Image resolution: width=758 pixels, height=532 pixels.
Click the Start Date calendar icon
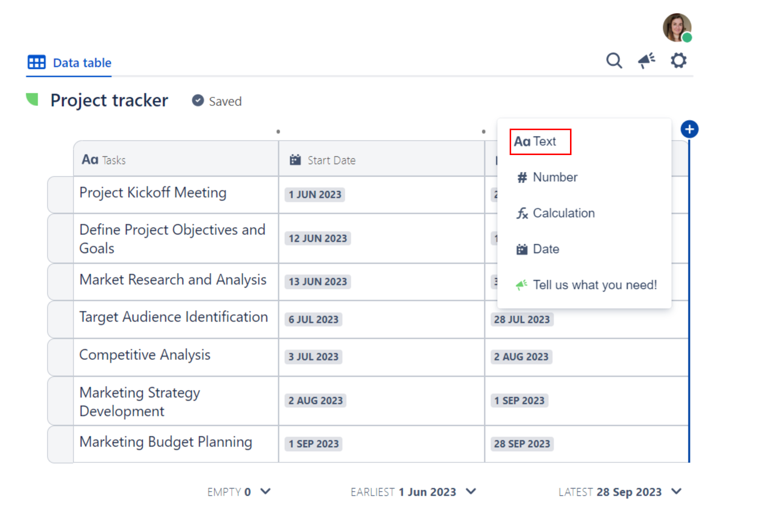point(295,160)
